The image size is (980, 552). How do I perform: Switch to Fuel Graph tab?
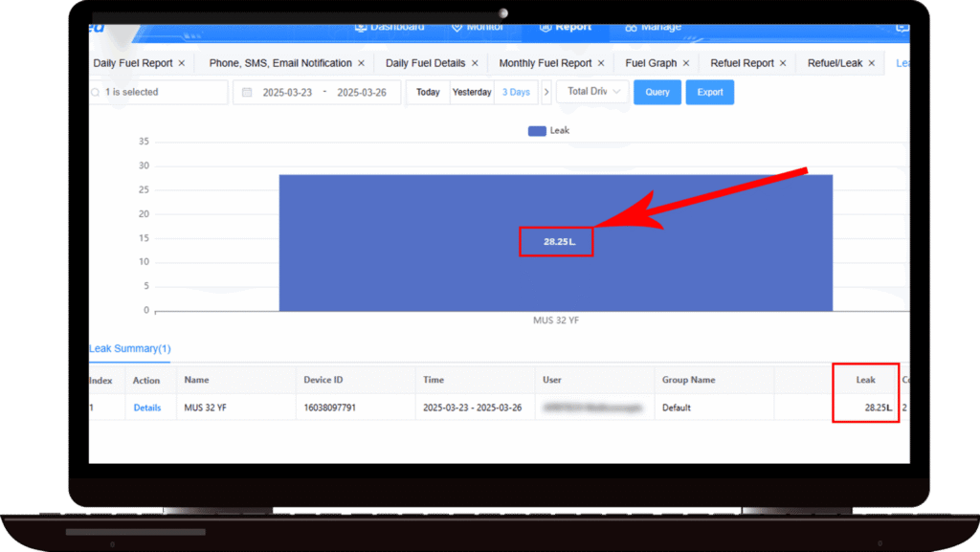pyautogui.click(x=651, y=63)
